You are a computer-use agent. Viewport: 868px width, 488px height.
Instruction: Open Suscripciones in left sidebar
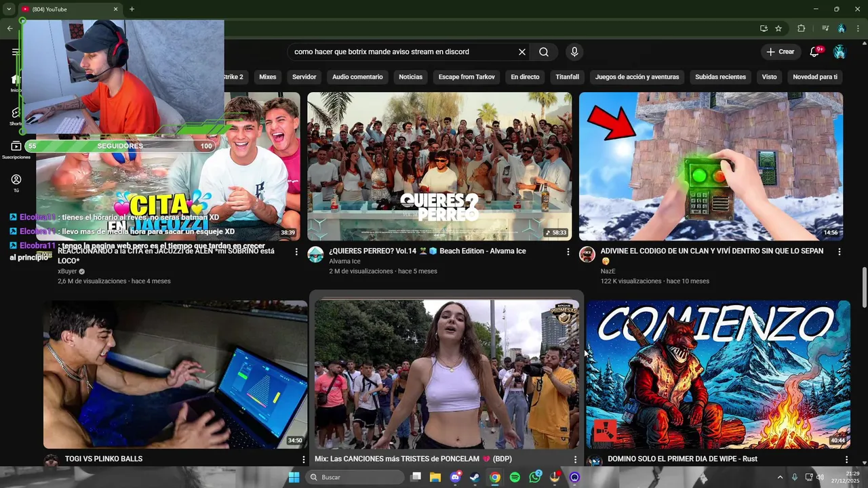(x=16, y=150)
